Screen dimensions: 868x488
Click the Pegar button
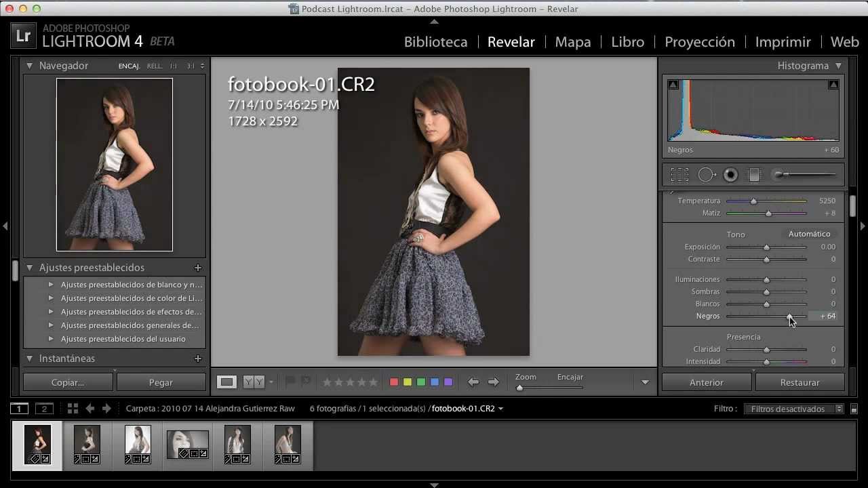point(161,382)
